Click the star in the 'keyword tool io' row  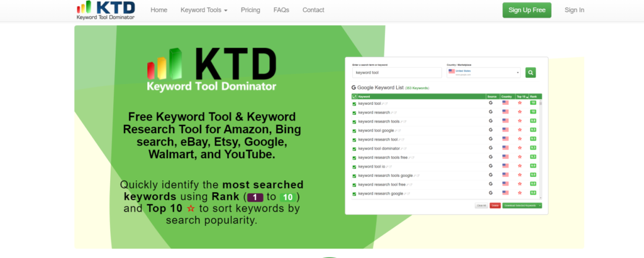(x=519, y=166)
